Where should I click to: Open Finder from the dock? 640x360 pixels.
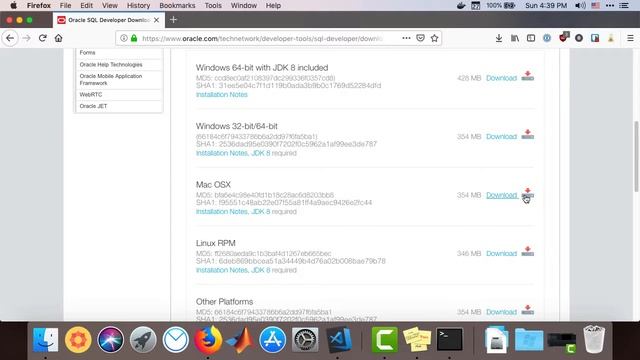[x=45, y=340]
